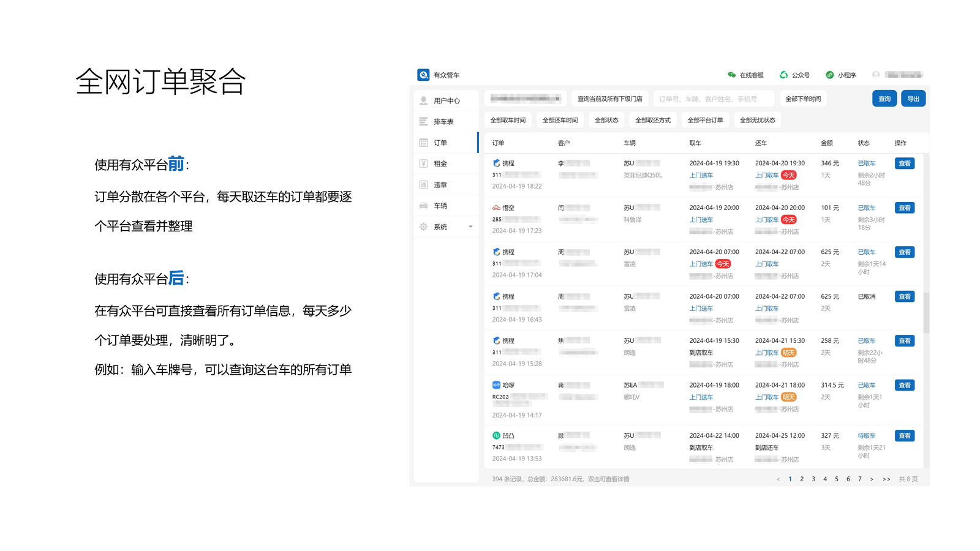Viewport: 980px width, 551px height.
Task: Open the 违章 violations sidebar icon
Action: point(423,184)
